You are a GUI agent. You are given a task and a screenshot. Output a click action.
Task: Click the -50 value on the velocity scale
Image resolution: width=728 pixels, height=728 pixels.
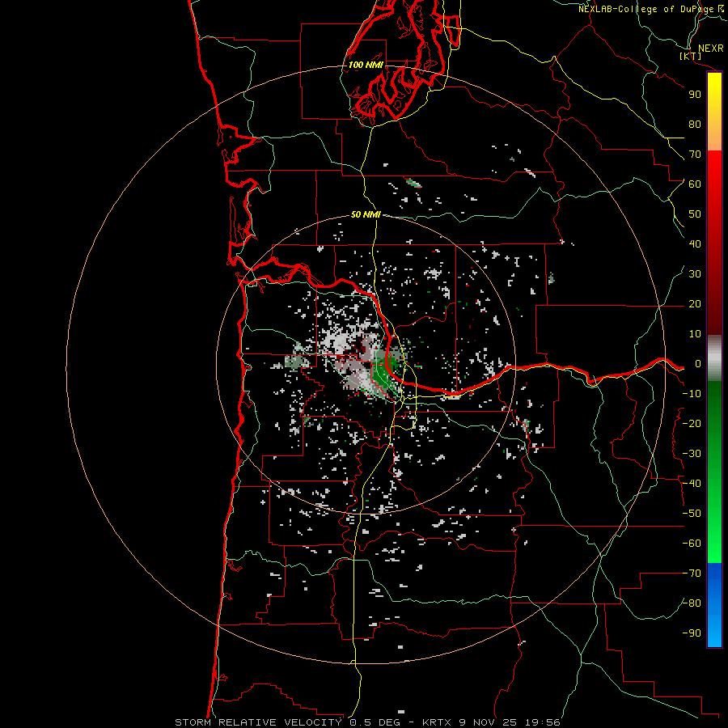click(692, 514)
